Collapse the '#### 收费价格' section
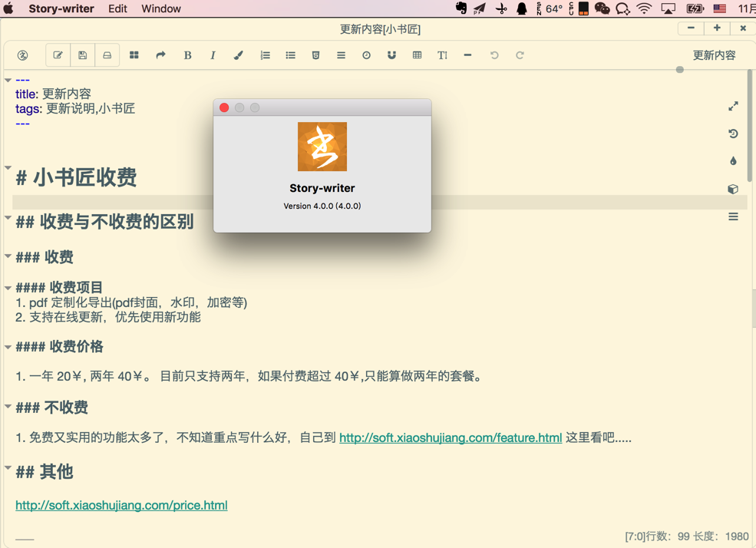Image resolution: width=756 pixels, height=548 pixels. coord(8,347)
